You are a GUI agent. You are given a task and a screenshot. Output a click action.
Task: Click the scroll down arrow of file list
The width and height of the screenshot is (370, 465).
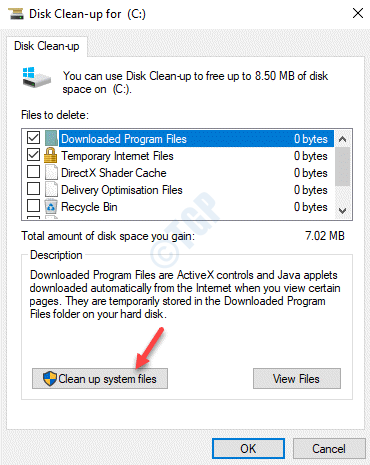(342, 211)
